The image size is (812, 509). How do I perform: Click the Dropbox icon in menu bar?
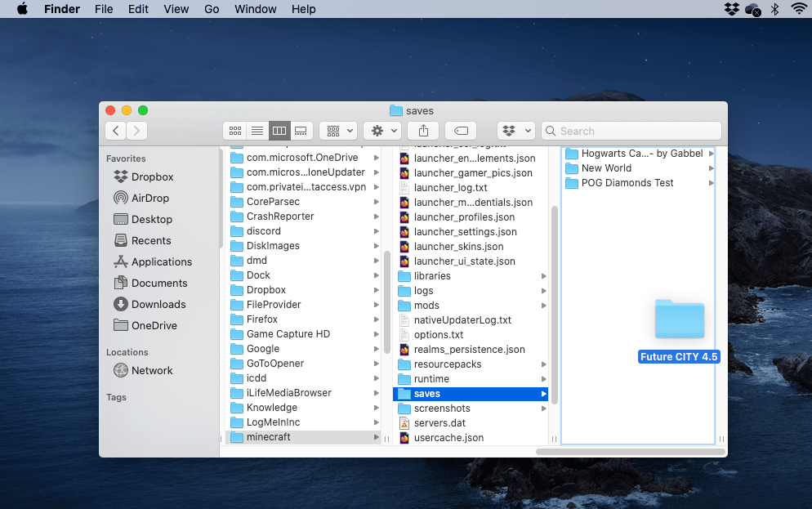(x=731, y=9)
